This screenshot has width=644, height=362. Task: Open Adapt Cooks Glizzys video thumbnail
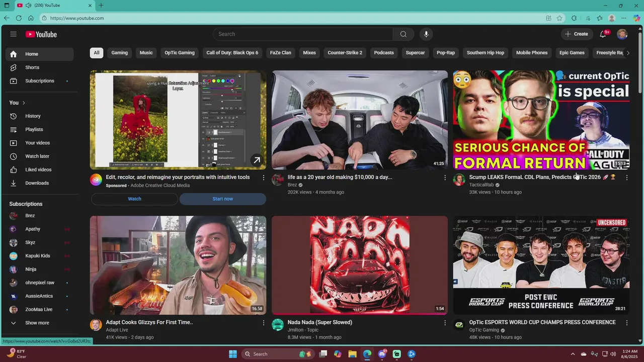178,265
